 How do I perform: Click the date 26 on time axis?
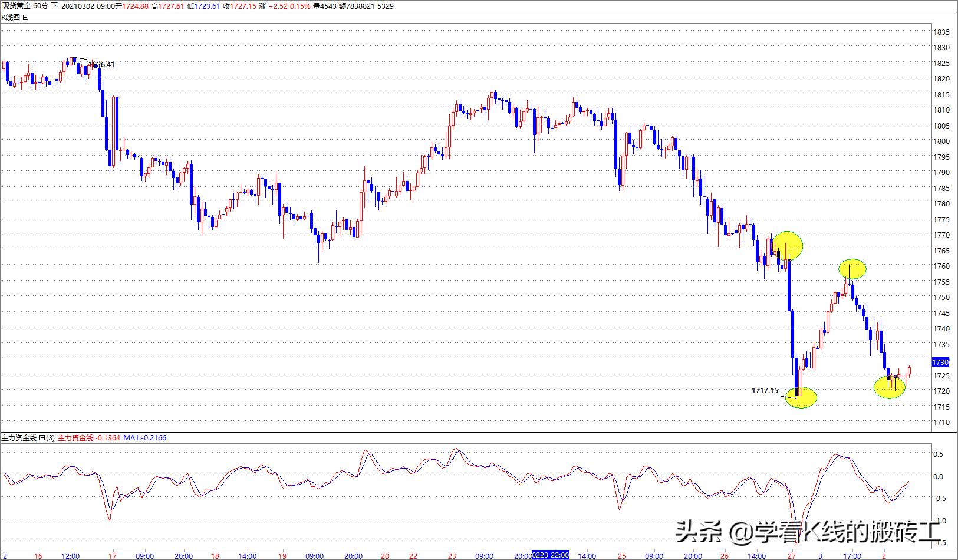point(724,556)
